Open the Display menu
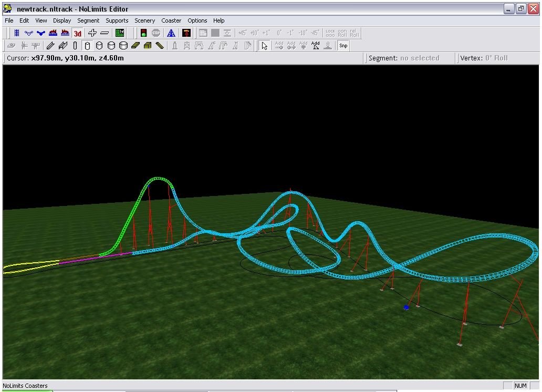The width and height of the screenshot is (542, 392). (x=62, y=21)
